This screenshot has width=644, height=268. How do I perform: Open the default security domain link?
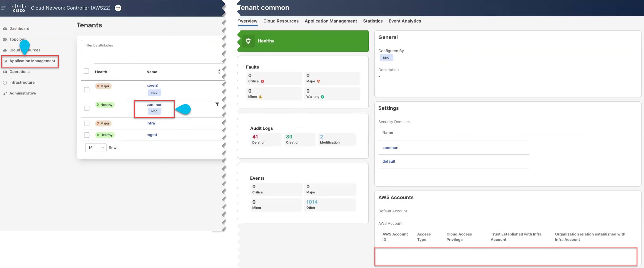tap(389, 161)
